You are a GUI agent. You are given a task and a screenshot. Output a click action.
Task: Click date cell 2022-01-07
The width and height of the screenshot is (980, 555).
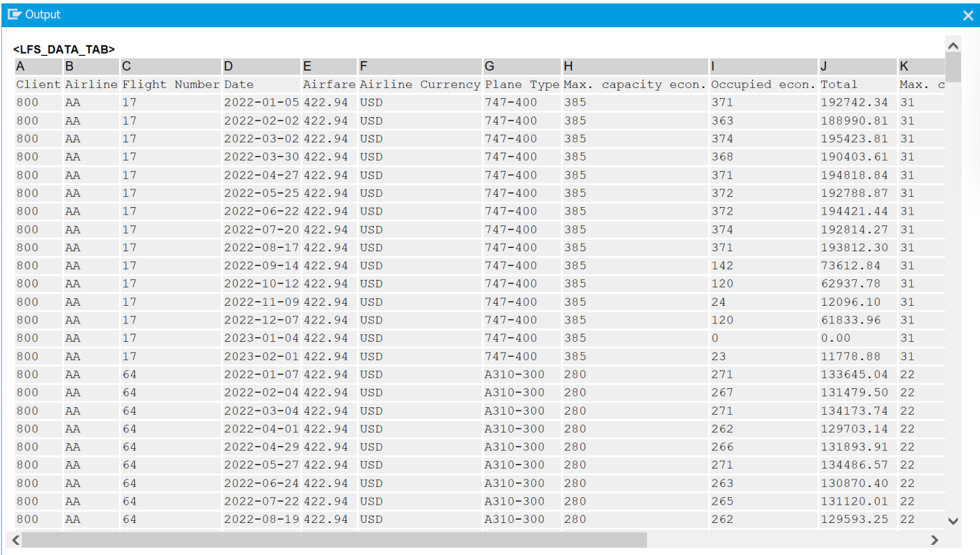click(262, 374)
